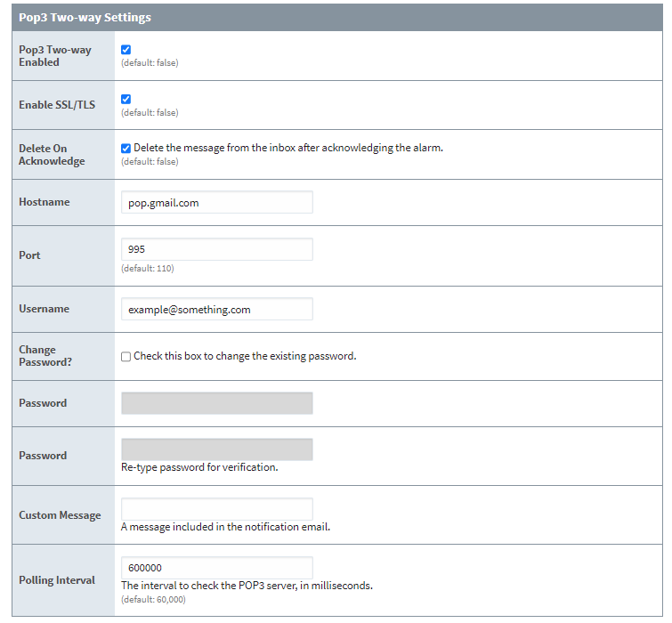
Task: Click the 'Enable SSL/TLS' row label
Action: click(x=57, y=105)
